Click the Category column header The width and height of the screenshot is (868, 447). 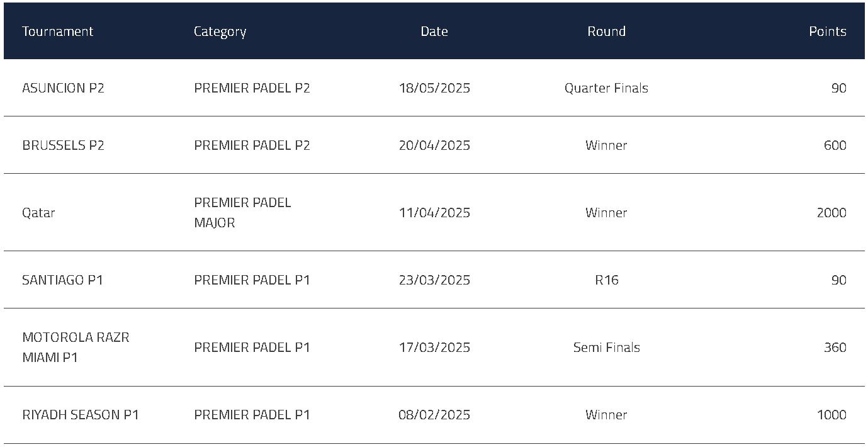coord(220,31)
